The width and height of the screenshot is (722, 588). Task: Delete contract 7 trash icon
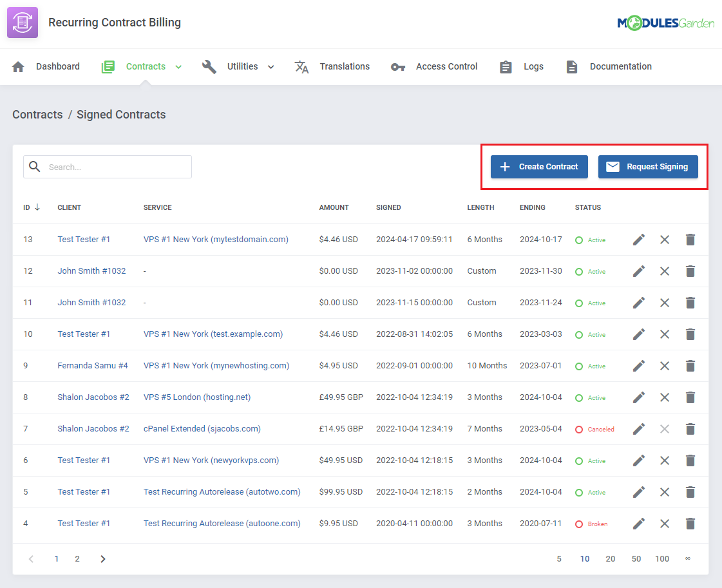pyautogui.click(x=690, y=429)
